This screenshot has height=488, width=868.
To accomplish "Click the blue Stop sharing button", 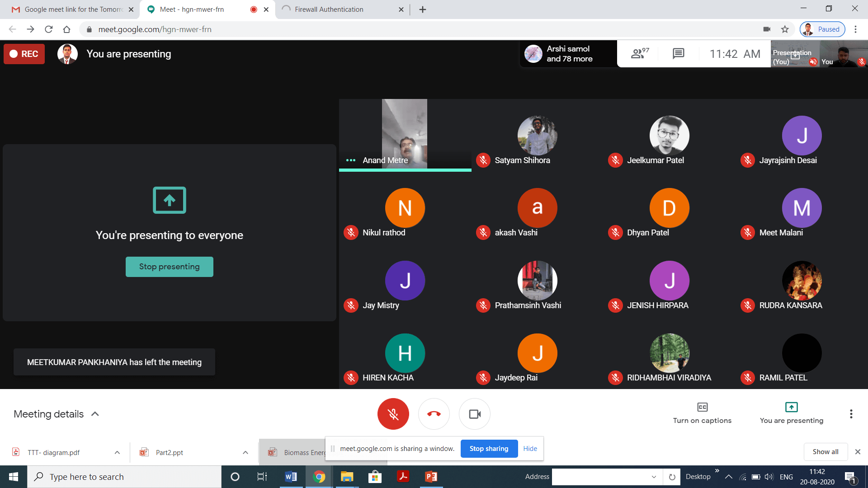I will pos(489,449).
